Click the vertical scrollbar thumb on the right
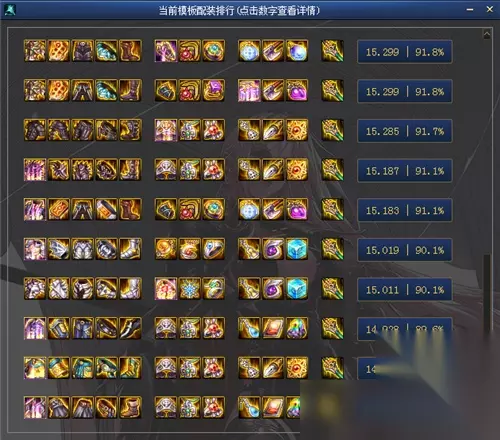Image resolution: width=500 pixels, height=440 pixels. (x=487, y=293)
